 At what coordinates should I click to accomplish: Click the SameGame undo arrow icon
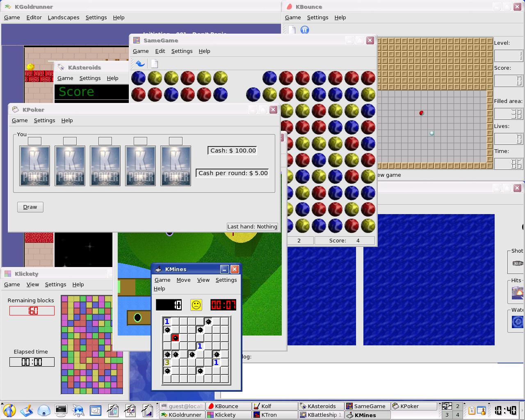coord(140,64)
